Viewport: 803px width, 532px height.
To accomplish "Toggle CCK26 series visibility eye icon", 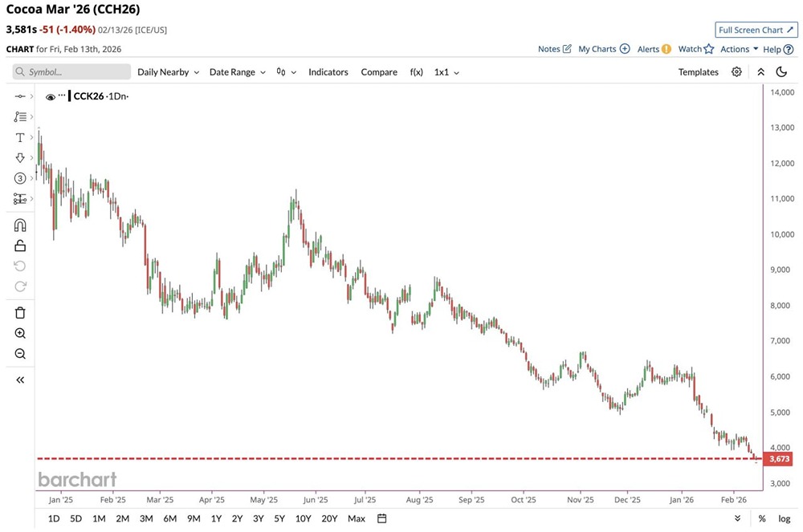I will coord(50,96).
